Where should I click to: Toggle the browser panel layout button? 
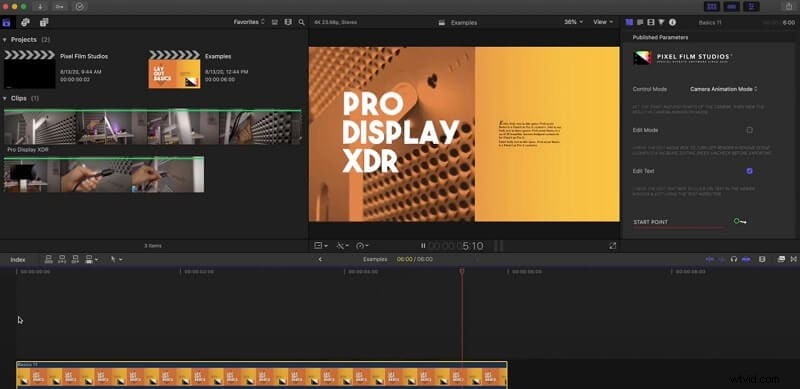point(712,7)
